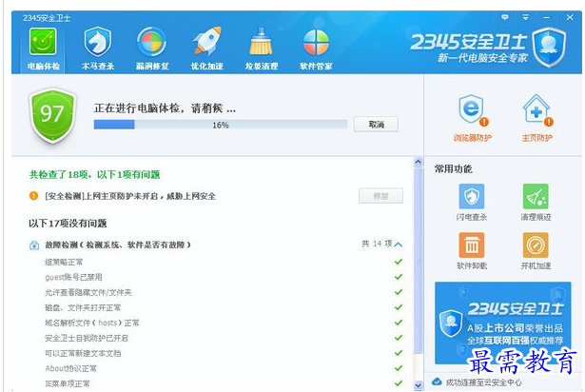This screenshot has width=585, height=392.
Task: Open the 软件管家 tab
Action: 316,49
